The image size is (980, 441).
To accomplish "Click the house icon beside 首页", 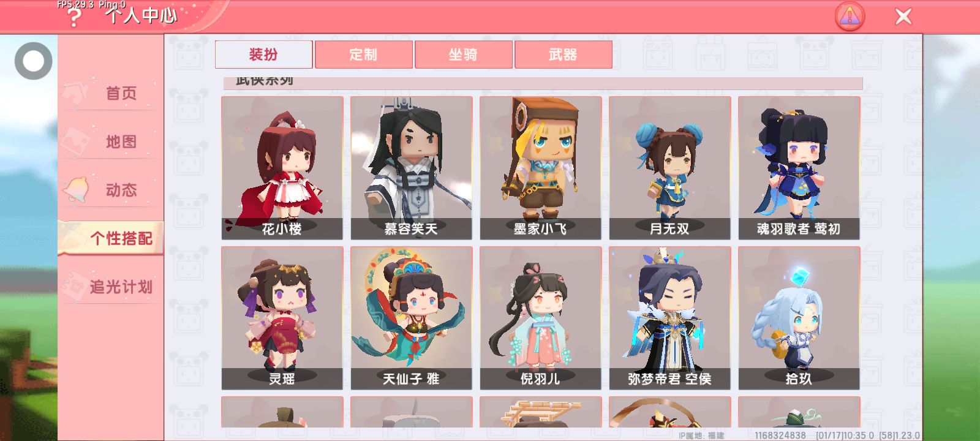I will click(77, 93).
